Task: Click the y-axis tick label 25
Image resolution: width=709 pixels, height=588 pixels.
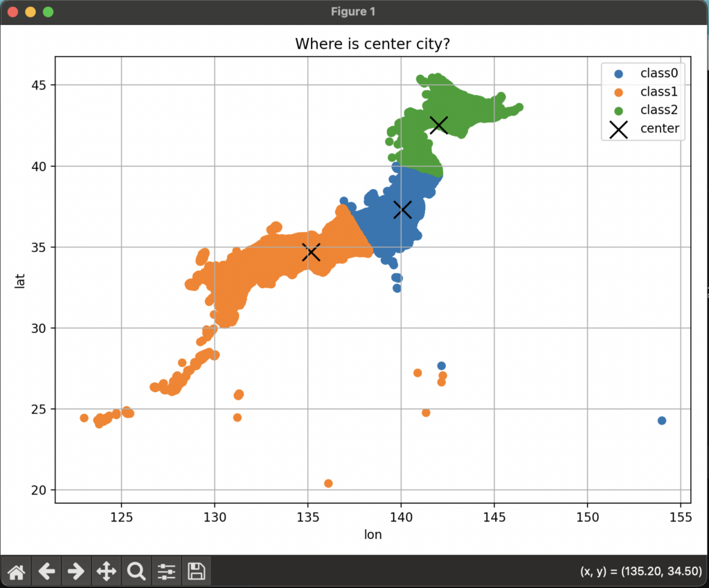Action: click(x=39, y=409)
